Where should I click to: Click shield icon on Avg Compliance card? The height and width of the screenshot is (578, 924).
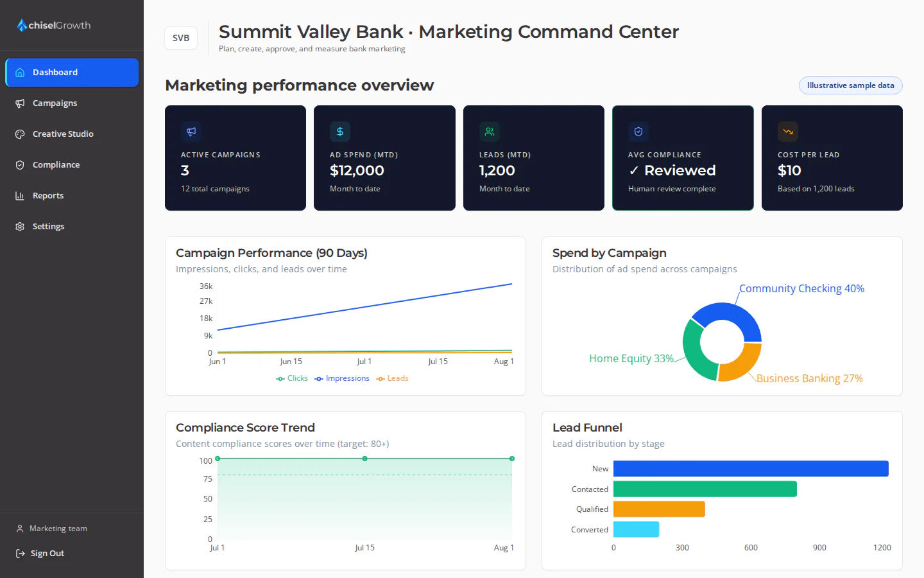pyautogui.click(x=638, y=132)
